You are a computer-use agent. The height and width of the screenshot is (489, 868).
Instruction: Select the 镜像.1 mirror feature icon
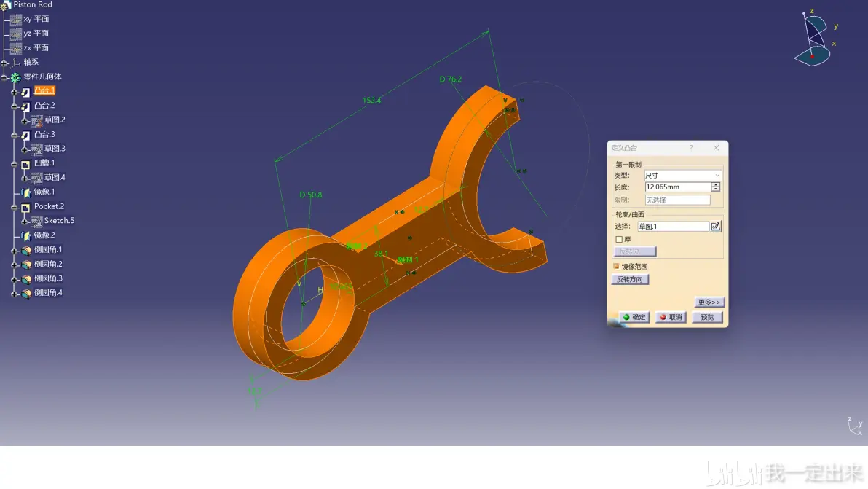click(x=26, y=192)
